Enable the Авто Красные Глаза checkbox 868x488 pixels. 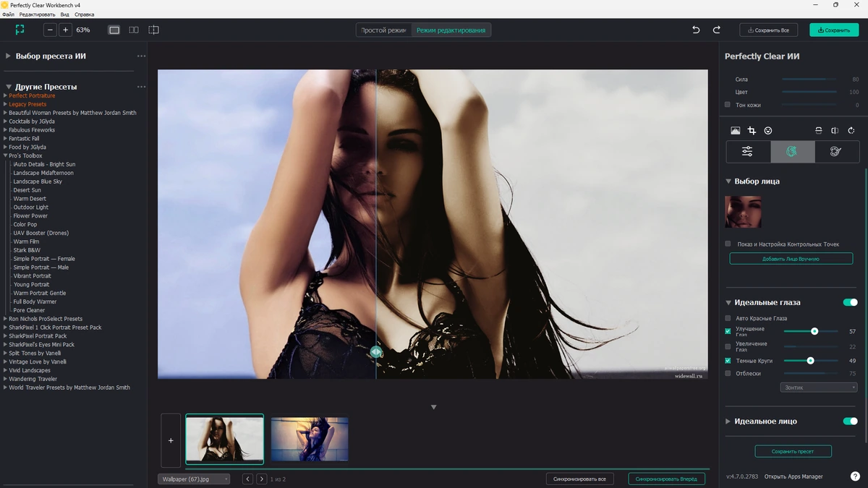click(x=728, y=318)
